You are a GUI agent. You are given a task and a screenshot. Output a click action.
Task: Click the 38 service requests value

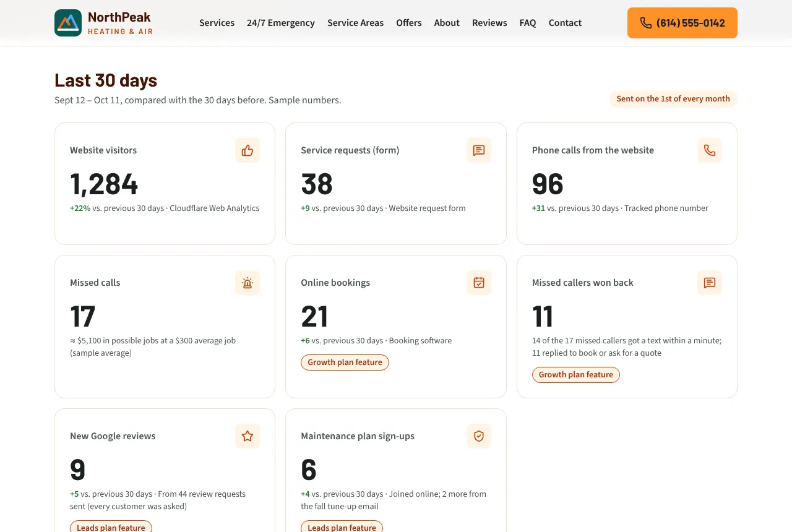coord(317,184)
